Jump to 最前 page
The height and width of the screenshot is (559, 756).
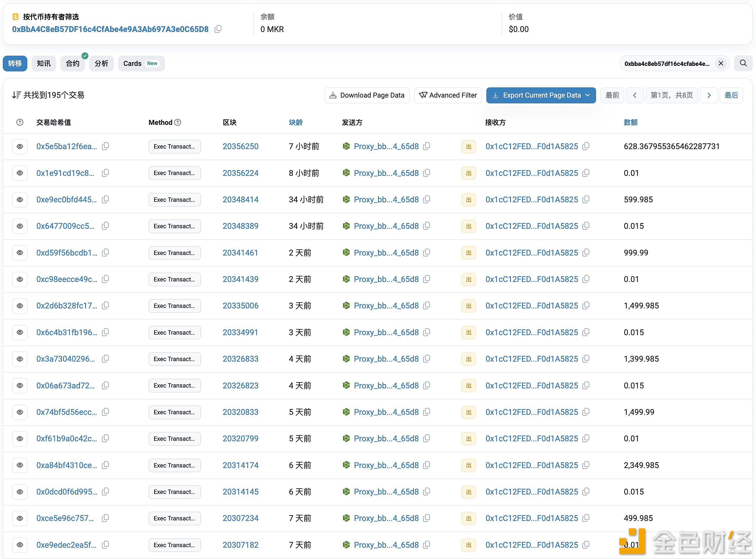coord(612,95)
